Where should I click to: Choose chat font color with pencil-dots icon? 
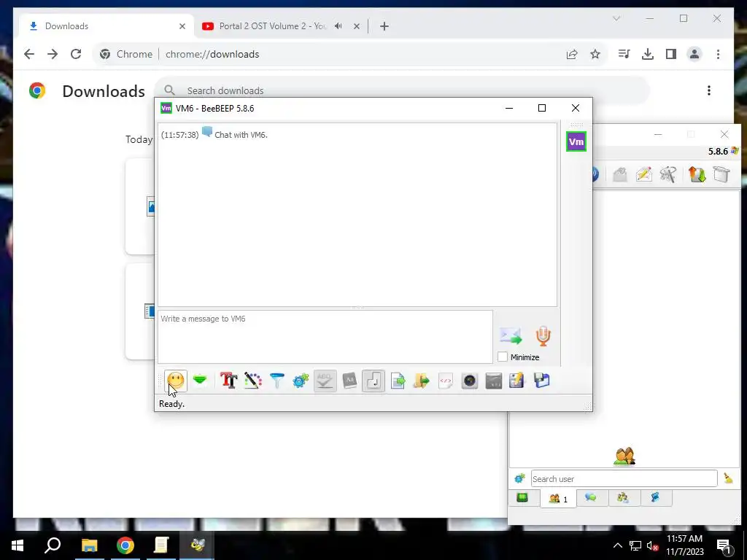(x=253, y=381)
